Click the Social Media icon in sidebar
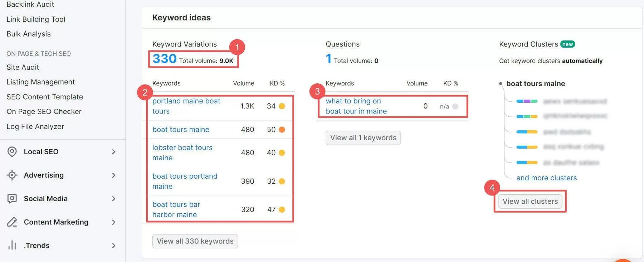 point(12,199)
